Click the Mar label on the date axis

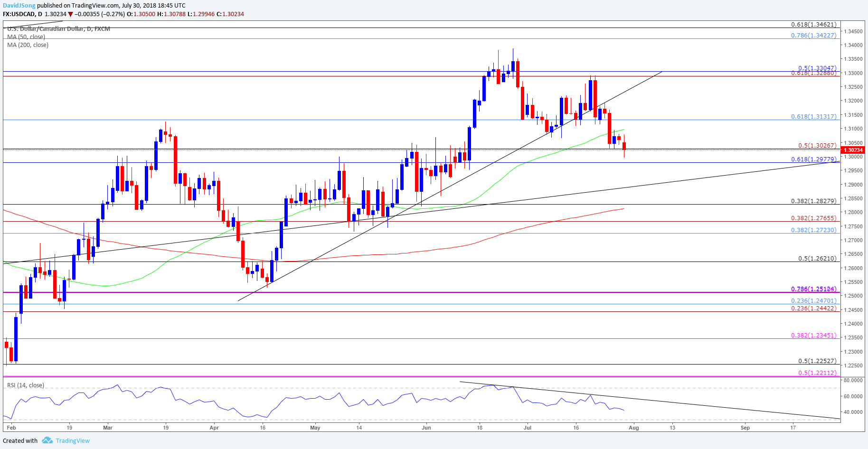[108, 428]
